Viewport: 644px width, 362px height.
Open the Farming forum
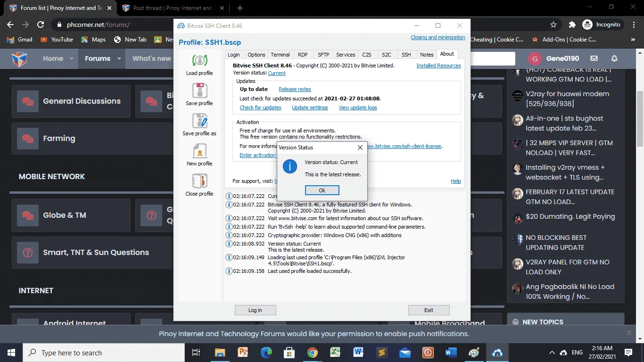tap(59, 138)
